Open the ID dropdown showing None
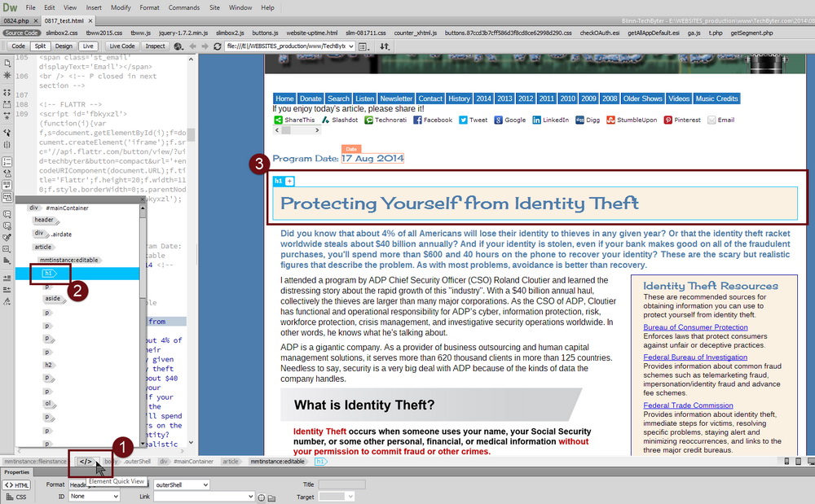Screen dimensions: 815x504 pyautogui.click(x=94, y=496)
